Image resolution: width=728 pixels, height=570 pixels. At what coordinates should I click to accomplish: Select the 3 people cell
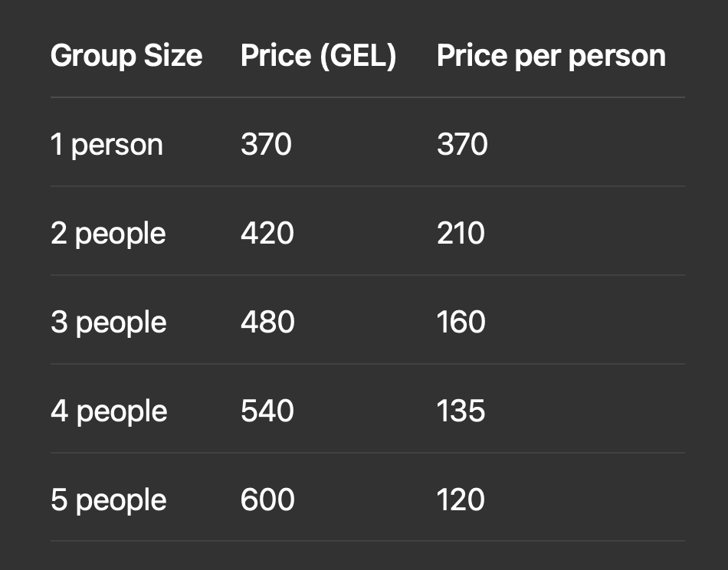click(109, 323)
